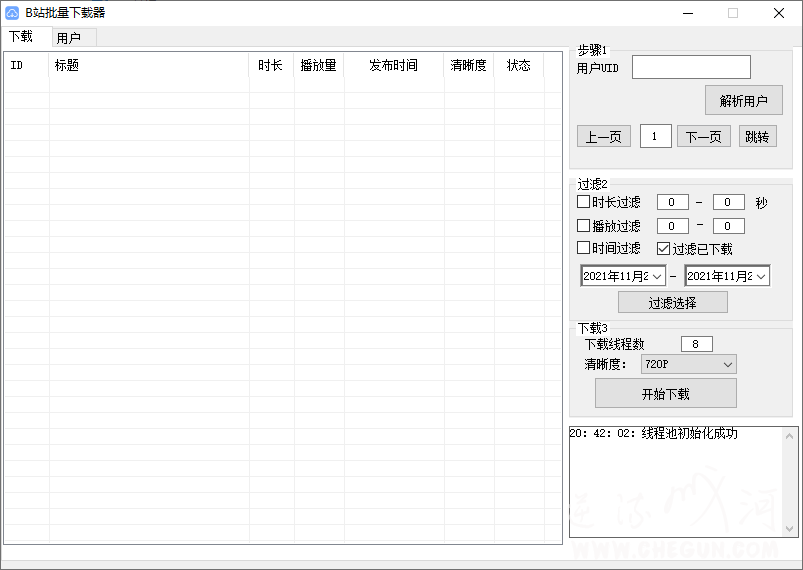The width and height of the screenshot is (803, 570).
Task: Sort by the 标题 column header
Action: tap(149, 65)
